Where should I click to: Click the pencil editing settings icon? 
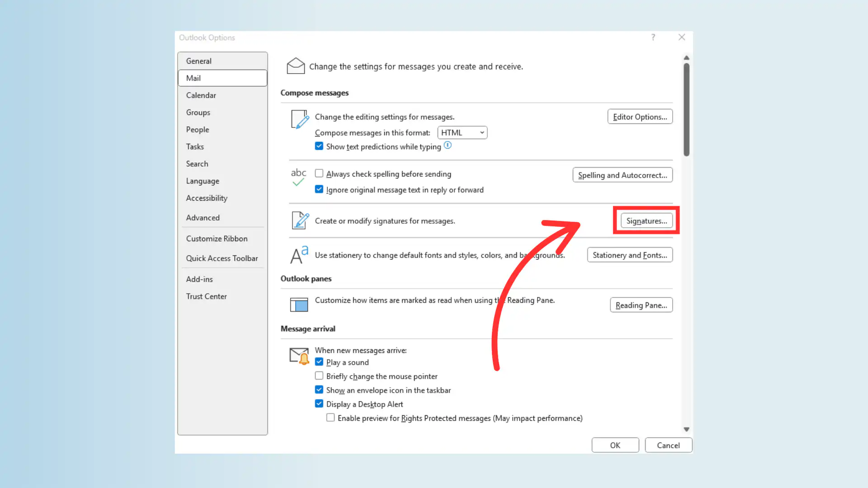pyautogui.click(x=299, y=119)
